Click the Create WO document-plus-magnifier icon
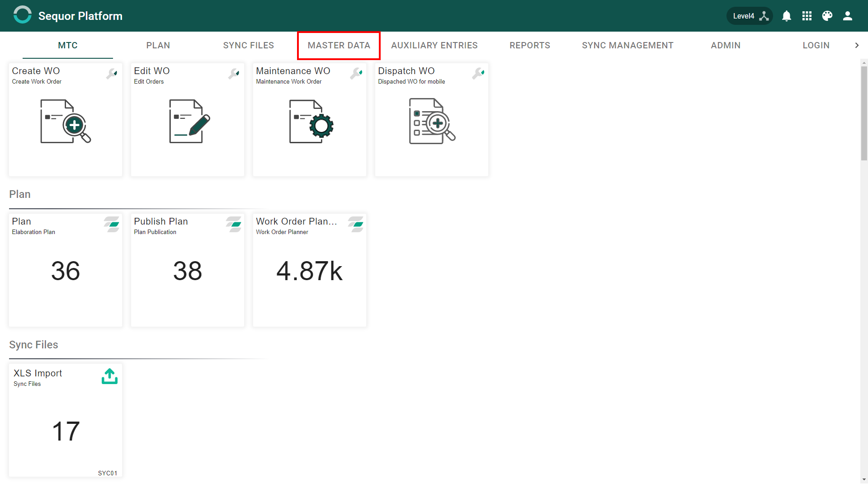Viewport: 868px width, 488px height. click(x=66, y=121)
